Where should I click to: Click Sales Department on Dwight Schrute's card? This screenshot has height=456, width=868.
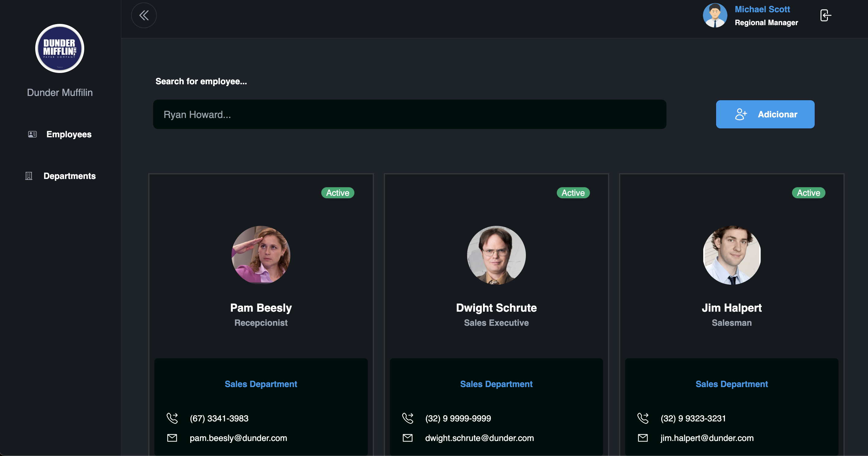click(496, 384)
